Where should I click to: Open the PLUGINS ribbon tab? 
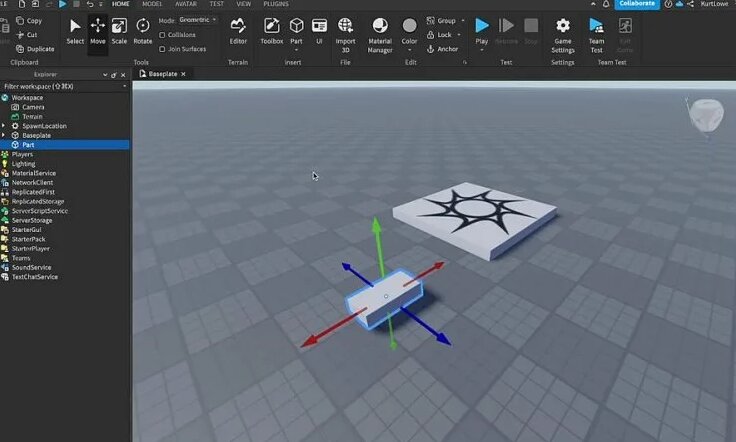(x=276, y=4)
